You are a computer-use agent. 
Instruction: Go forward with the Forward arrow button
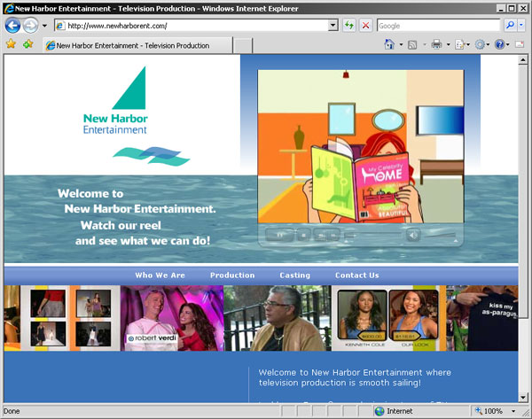pos(30,26)
